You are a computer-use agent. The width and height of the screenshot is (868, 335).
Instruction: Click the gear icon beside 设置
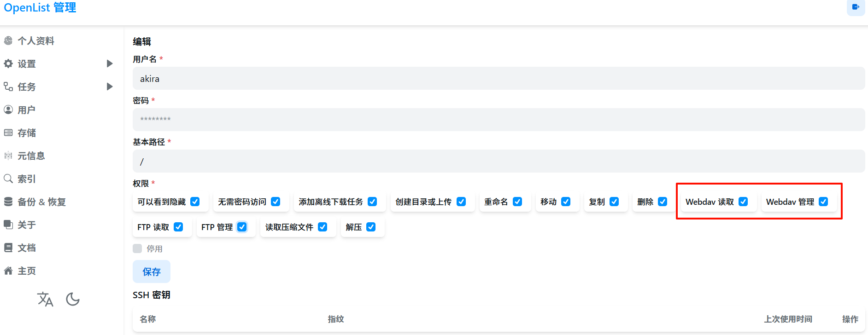8,64
